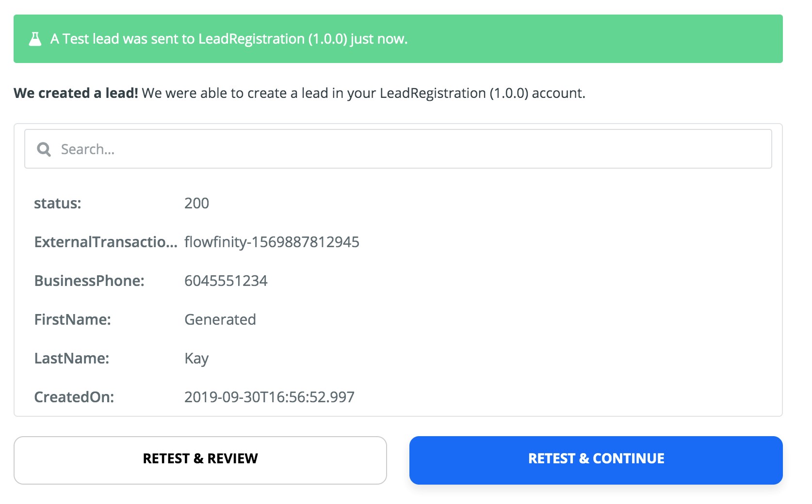
Task: Click the flask test icon in green banner
Action: pos(35,39)
